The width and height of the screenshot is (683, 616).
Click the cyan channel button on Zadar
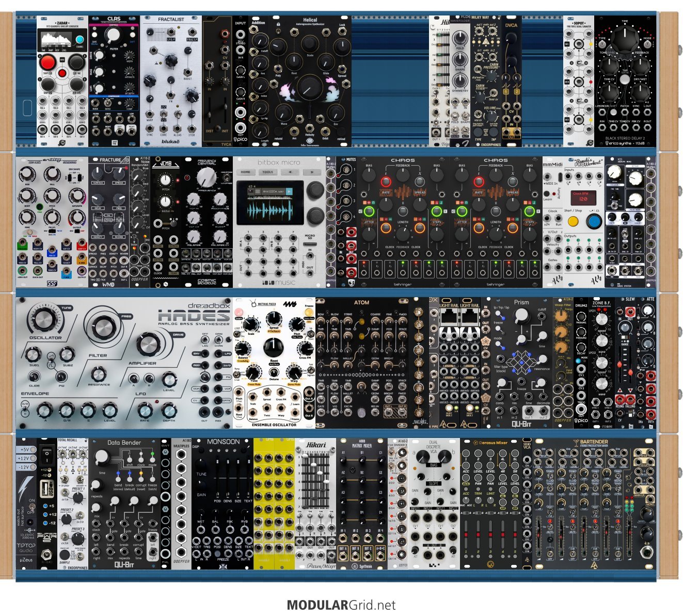tap(80, 40)
